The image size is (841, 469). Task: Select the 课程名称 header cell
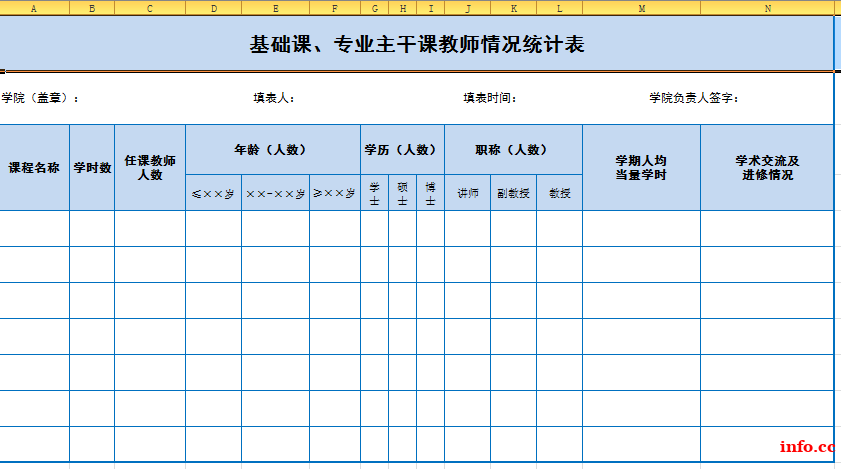[35, 168]
